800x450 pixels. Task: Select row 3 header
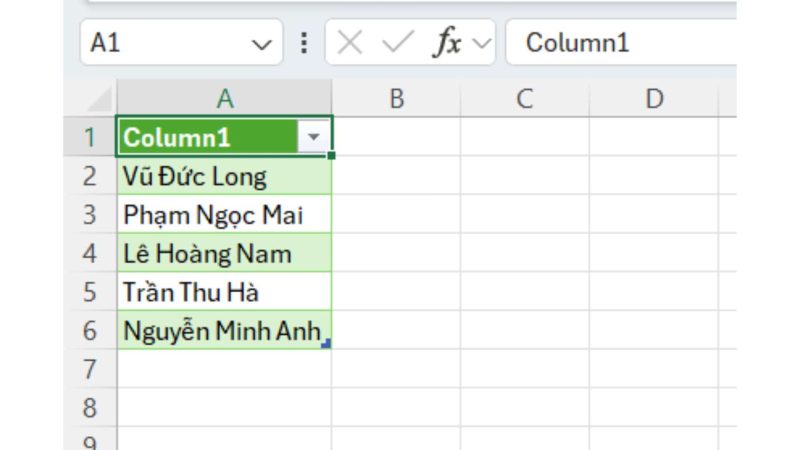coord(90,214)
